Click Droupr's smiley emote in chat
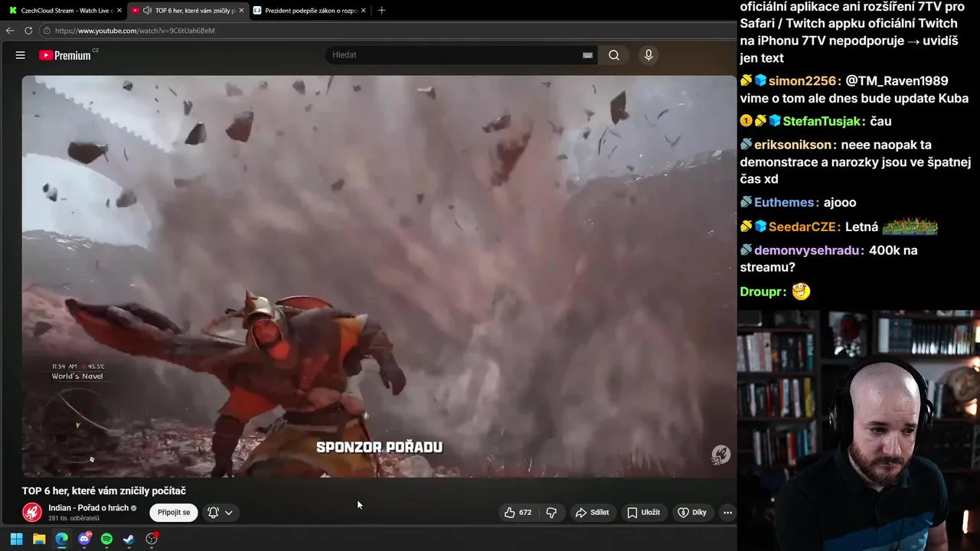 pos(801,292)
